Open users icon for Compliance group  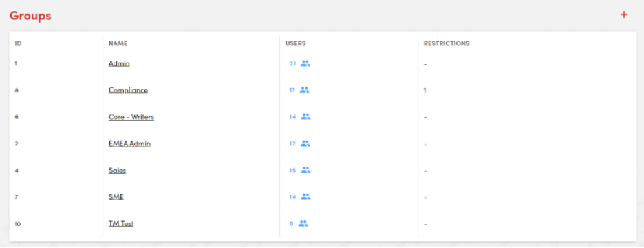(x=304, y=90)
